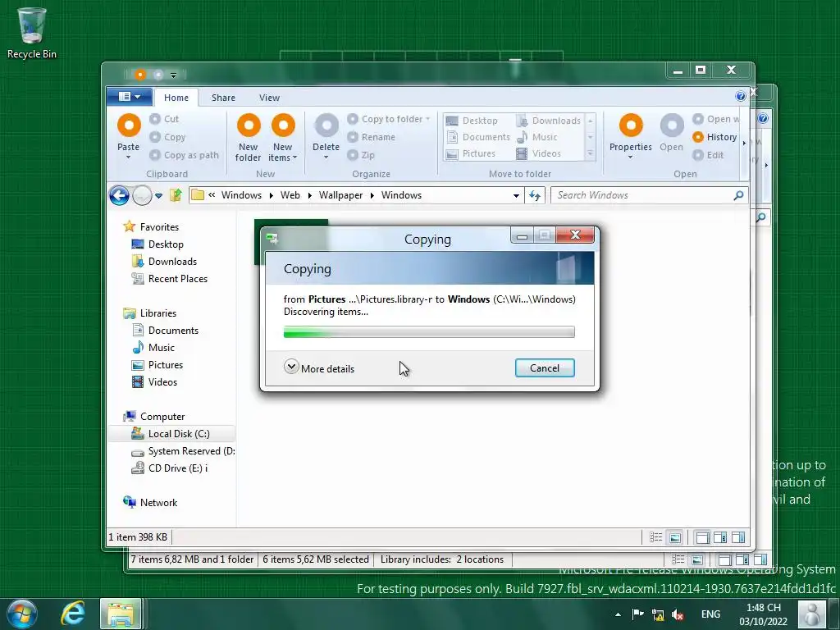Click the New folder ribbon icon
840x630 pixels.
(249, 126)
